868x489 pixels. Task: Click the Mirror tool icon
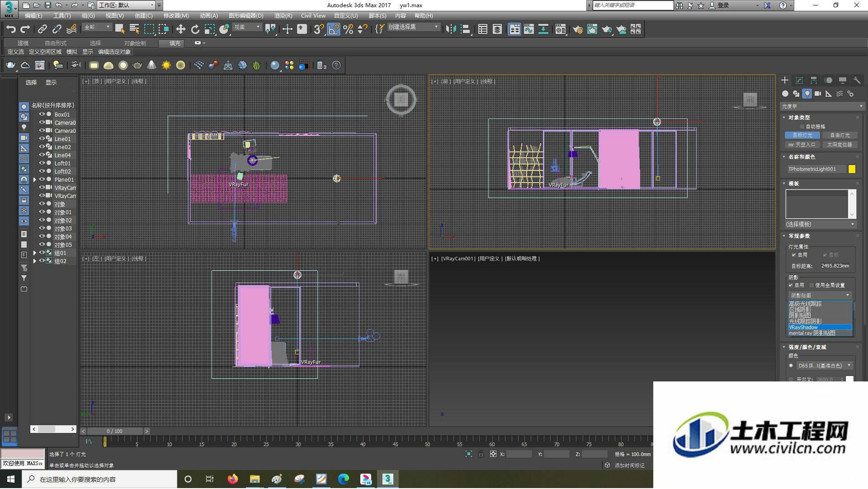click(451, 29)
